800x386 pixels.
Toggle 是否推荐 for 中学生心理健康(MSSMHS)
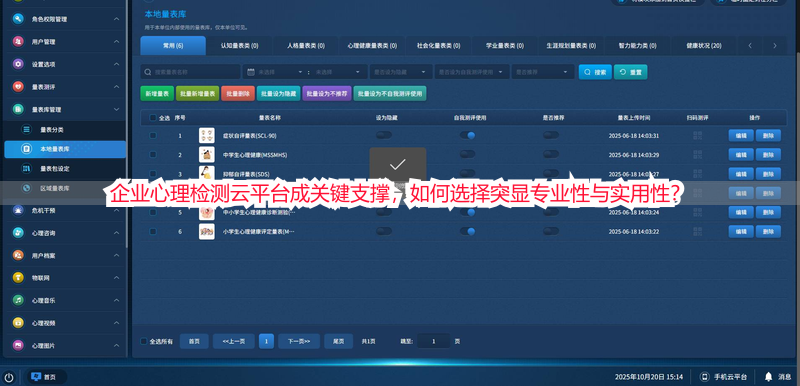point(551,154)
